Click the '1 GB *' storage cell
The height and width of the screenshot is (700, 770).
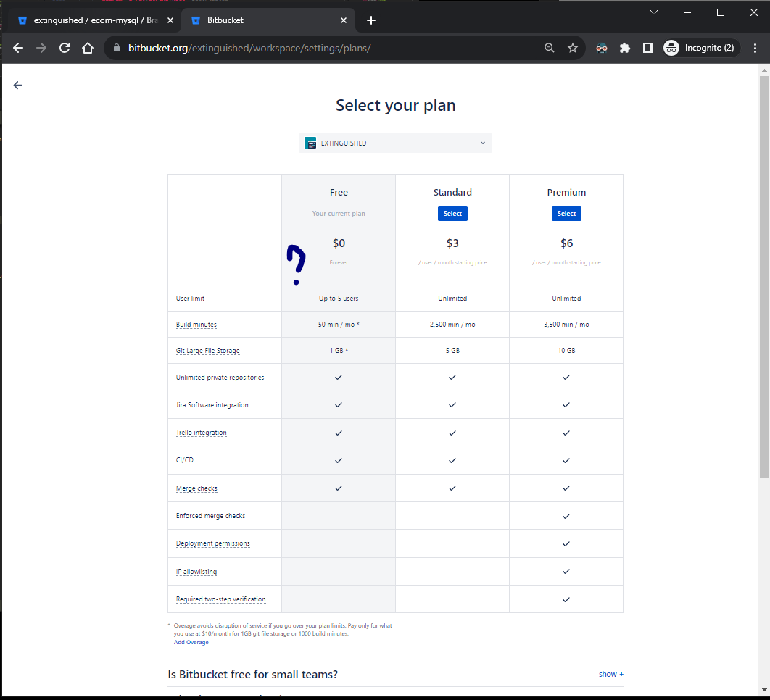[x=339, y=351]
